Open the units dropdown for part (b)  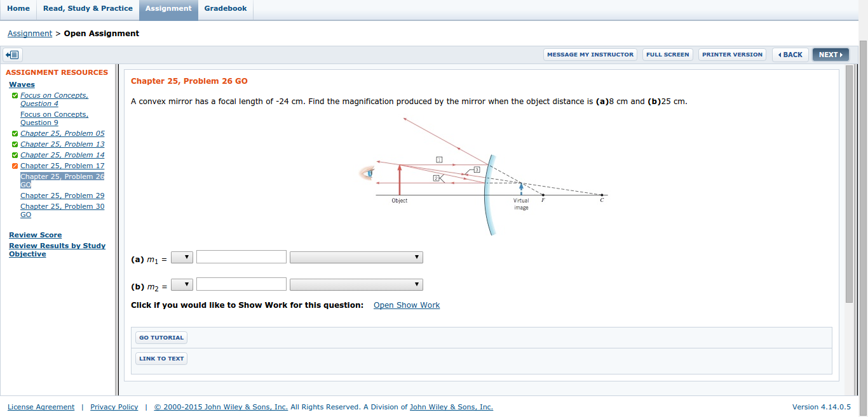click(356, 284)
